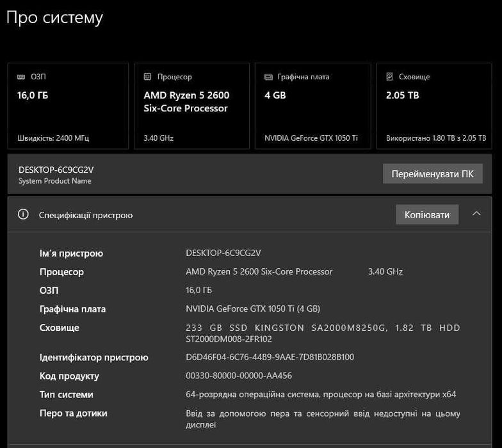The height and width of the screenshot is (448, 502).
Task: Rename the PC with Перейменувати ПК button
Action: [x=433, y=174]
